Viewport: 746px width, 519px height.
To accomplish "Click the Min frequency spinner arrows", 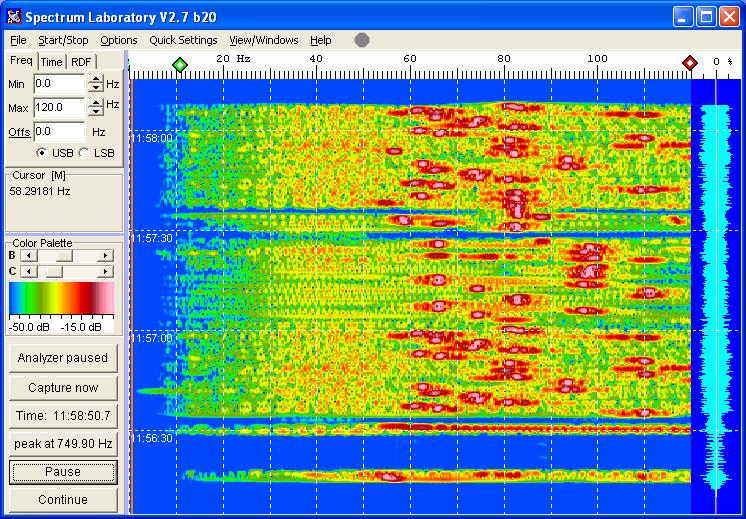I will click(x=95, y=84).
